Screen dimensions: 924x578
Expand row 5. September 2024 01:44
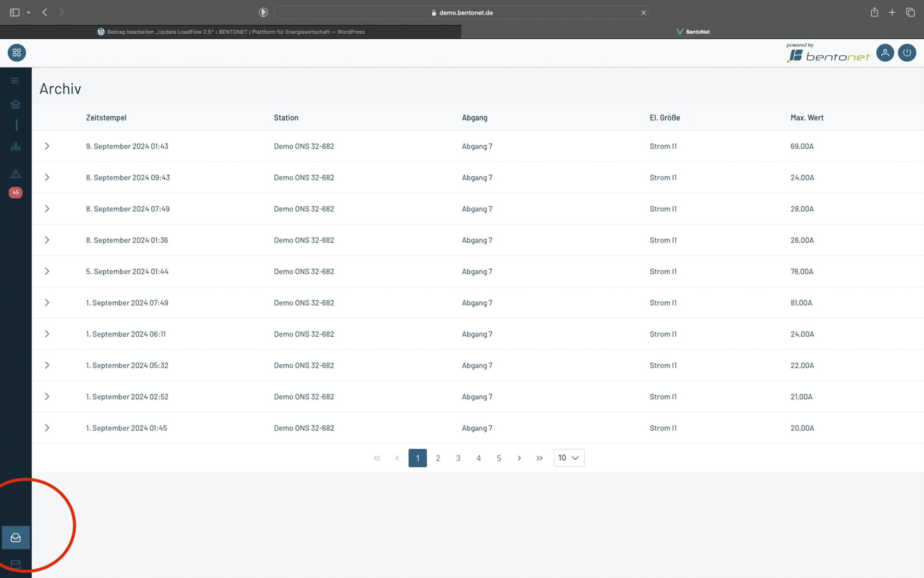click(47, 271)
